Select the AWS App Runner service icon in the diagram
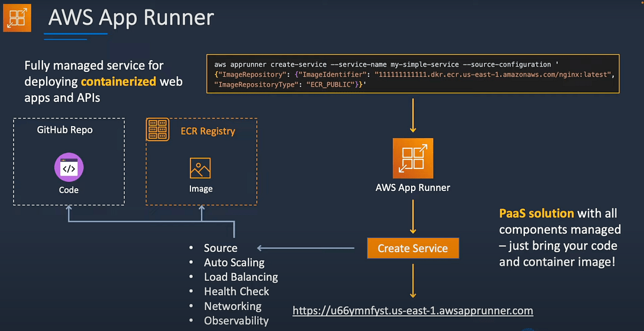The height and width of the screenshot is (331, 644). (x=412, y=159)
